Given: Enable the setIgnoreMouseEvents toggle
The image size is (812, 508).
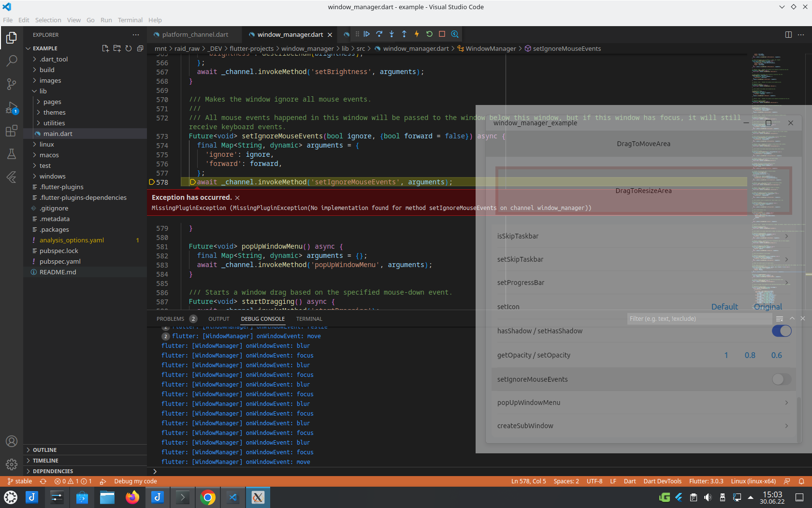Looking at the screenshot, I should pos(780,379).
